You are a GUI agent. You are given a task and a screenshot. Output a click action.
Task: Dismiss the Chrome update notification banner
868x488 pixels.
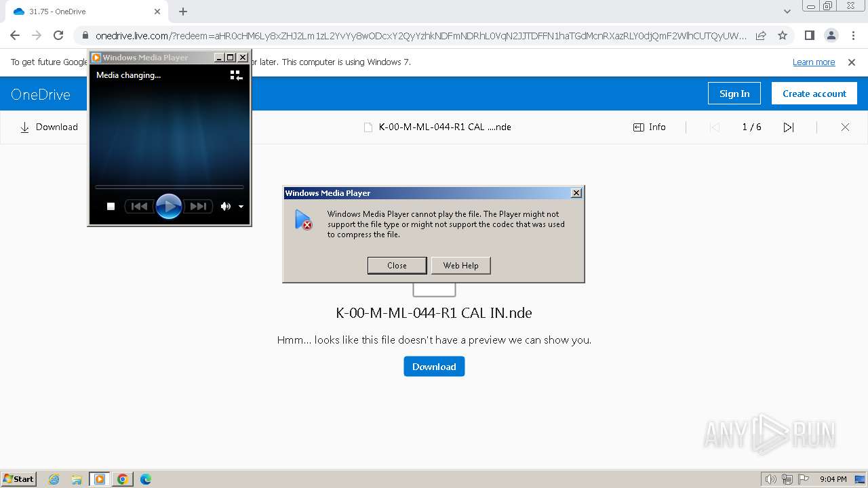[852, 62]
